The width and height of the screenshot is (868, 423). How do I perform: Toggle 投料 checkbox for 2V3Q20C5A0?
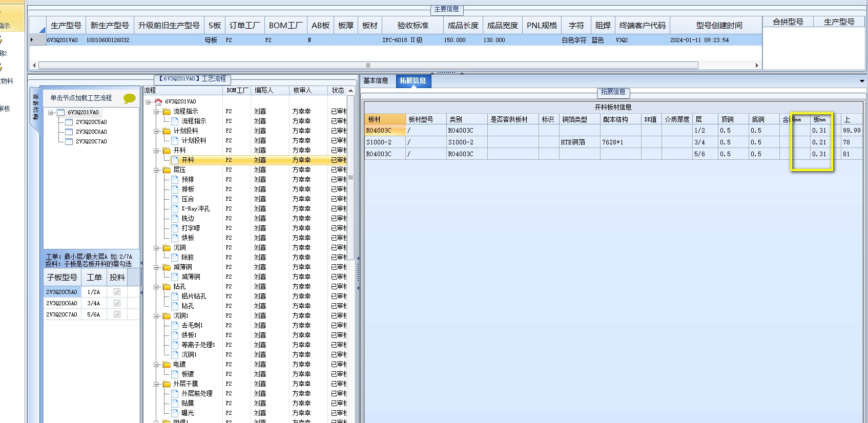tap(117, 291)
